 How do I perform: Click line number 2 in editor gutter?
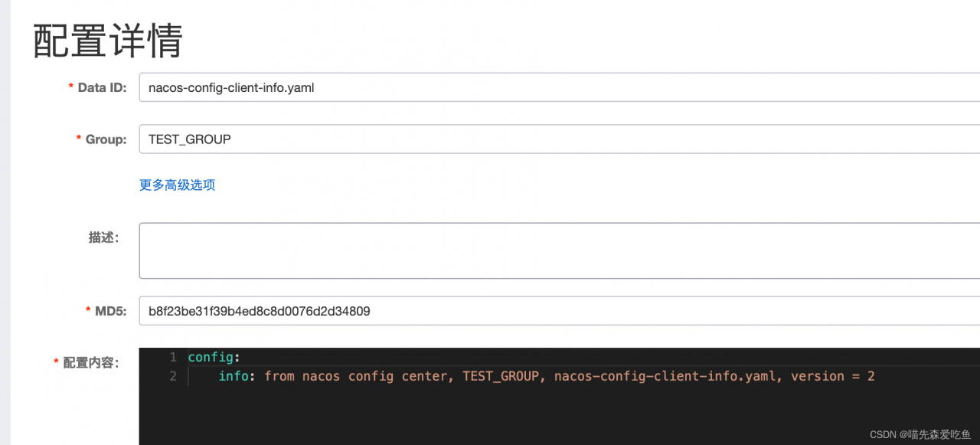click(173, 376)
